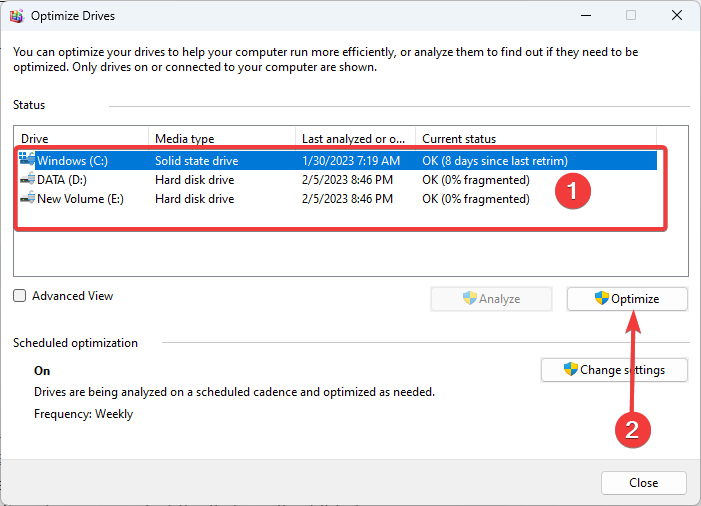Select the DATA (D:) Hard disk drive row
Viewport: 701px width, 506px height.
[x=338, y=180]
